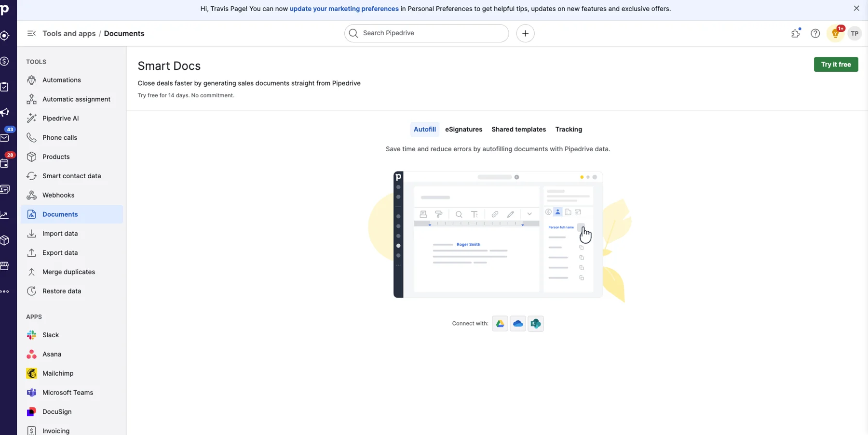Open Merge duplicates tool
Image resolution: width=868 pixels, height=435 pixels.
click(72, 272)
